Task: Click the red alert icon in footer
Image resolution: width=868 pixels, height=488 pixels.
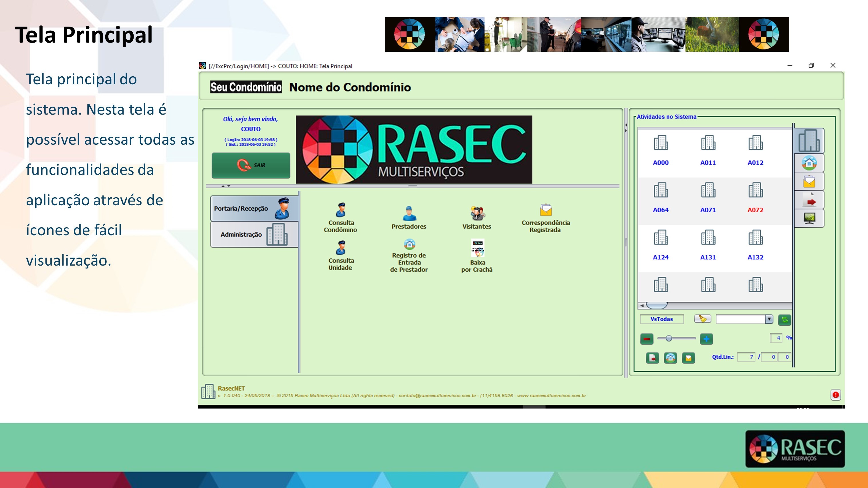Action: [835, 395]
